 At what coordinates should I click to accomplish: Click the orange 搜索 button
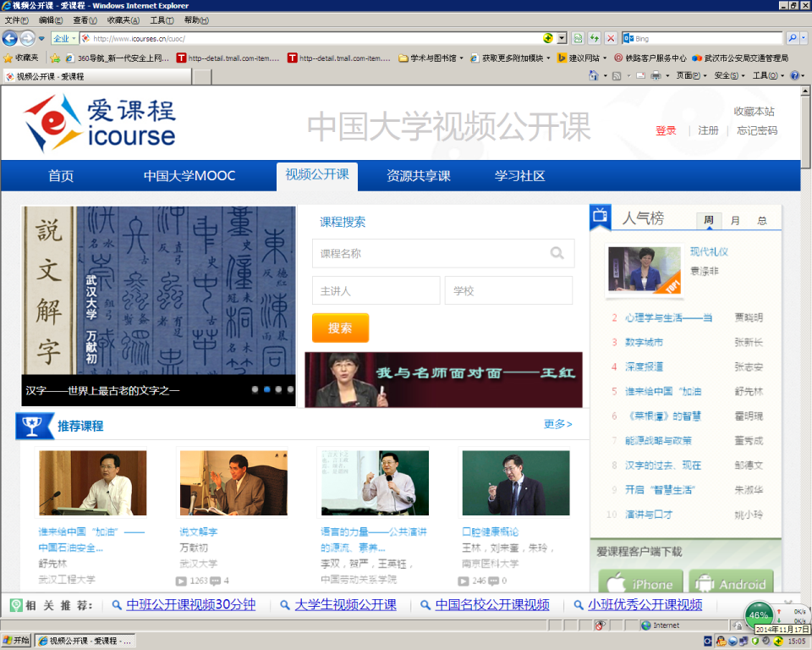pyautogui.click(x=340, y=328)
